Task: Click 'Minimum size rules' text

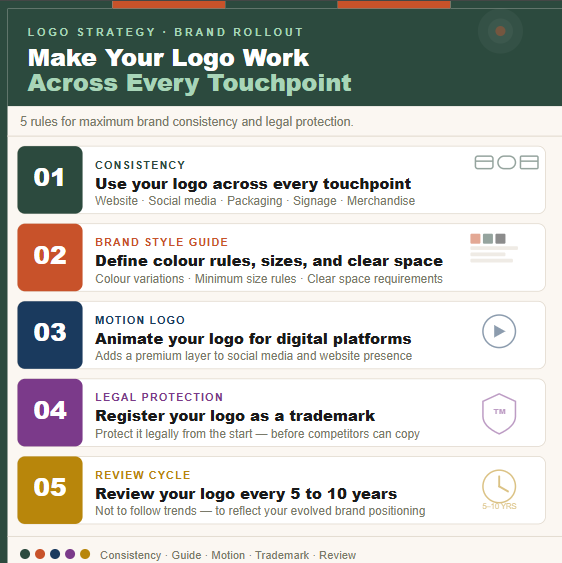Action: tap(246, 279)
